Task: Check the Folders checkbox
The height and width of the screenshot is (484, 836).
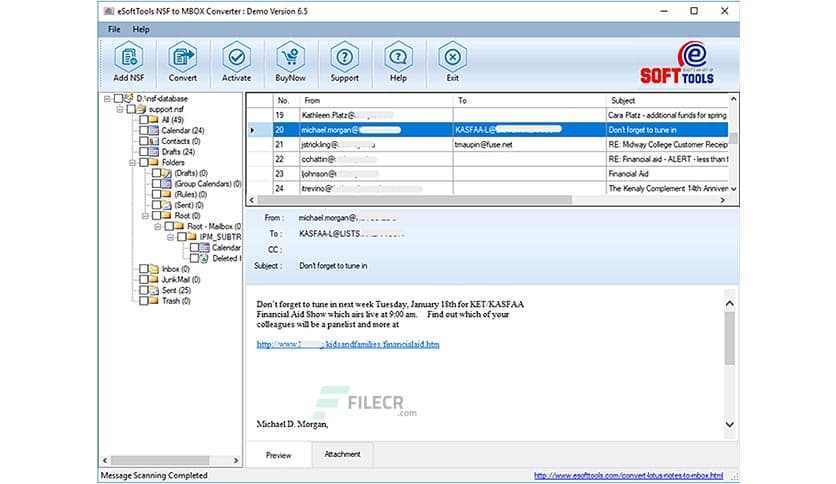Action: click(144, 162)
